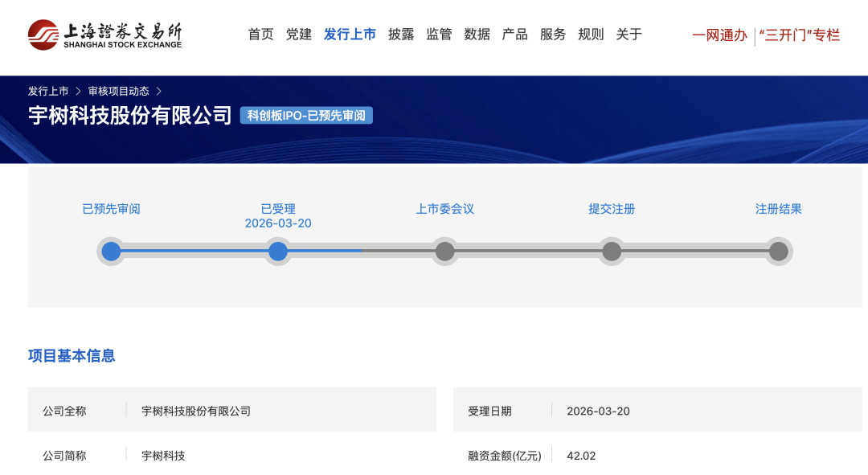Viewport: 868px width, 475px height.
Task: Click the 科创板IPO-已预先审阅 status badge
Action: (305, 115)
